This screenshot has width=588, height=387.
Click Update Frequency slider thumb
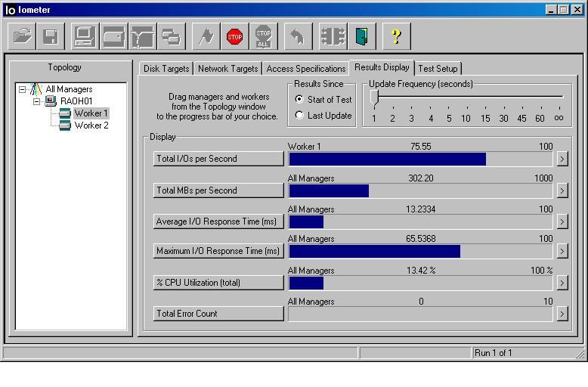pyautogui.click(x=374, y=98)
